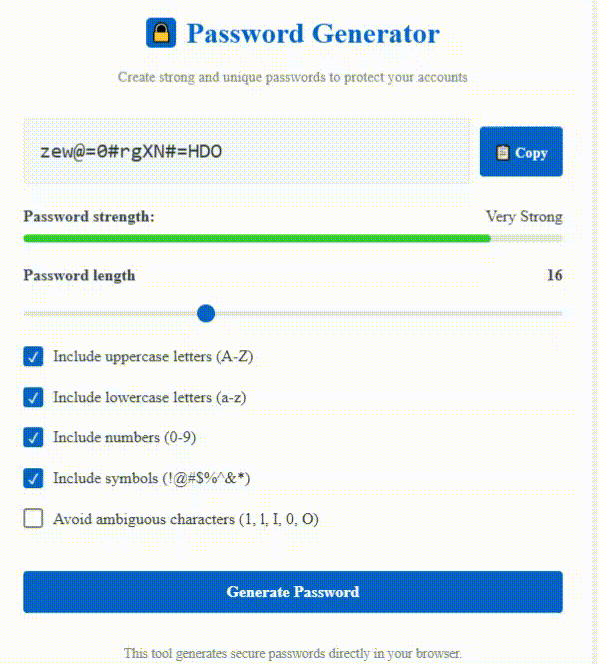Screen dimensions: 597x664
Task: Click the Avoid ambiguous characters label
Action: [x=186, y=519]
